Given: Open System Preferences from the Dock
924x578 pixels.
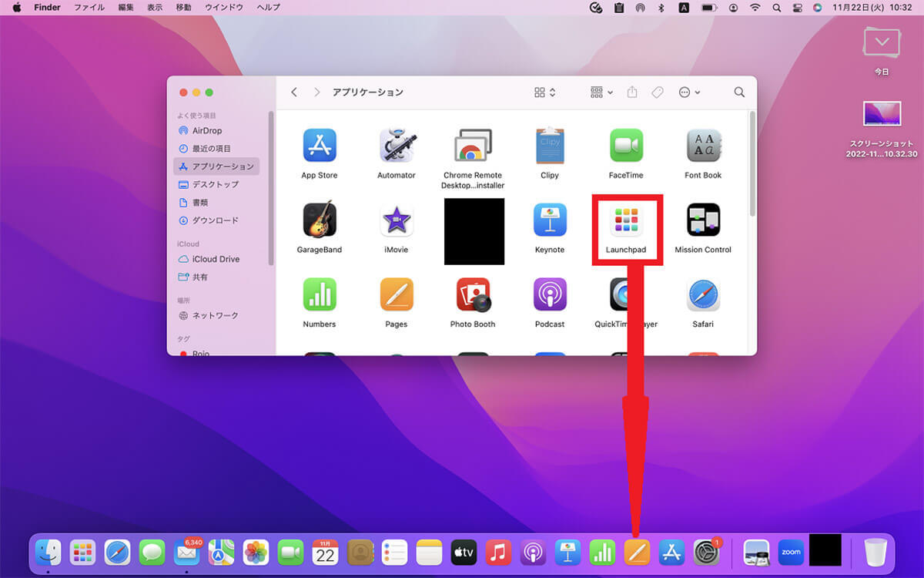Looking at the screenshot, I should (x=706, y=552).
